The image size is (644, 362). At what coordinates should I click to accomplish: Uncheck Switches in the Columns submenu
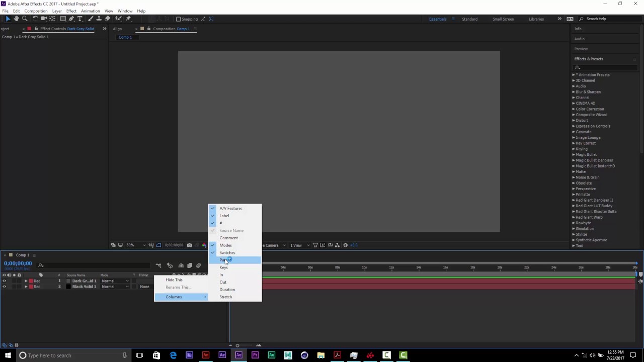tap(227, 252)
